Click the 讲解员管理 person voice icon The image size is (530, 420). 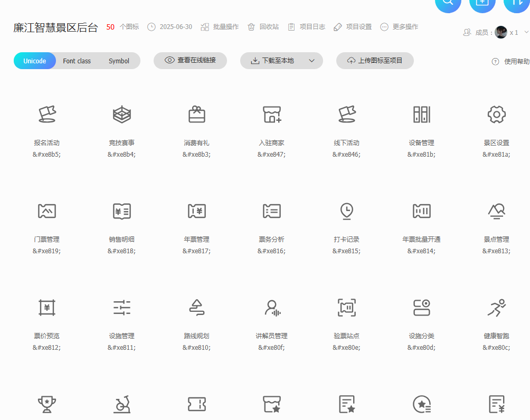point(272,308)
